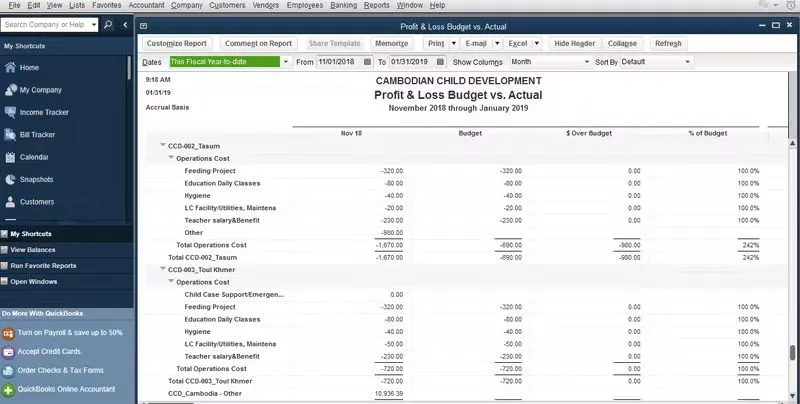Open the Dates range dropdown
This screenshot has height=404, width=800.
tap(284, 62)
